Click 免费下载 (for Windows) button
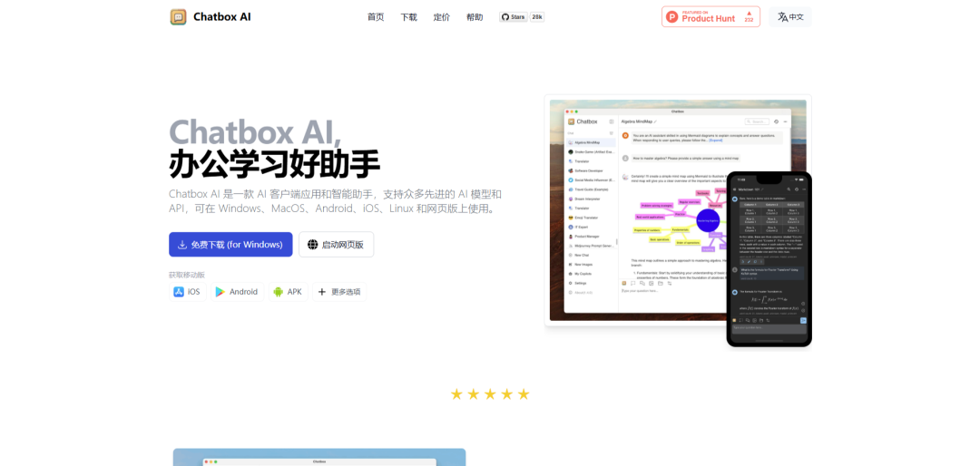This screenshot has width=980, height=466. pos(230,245)
